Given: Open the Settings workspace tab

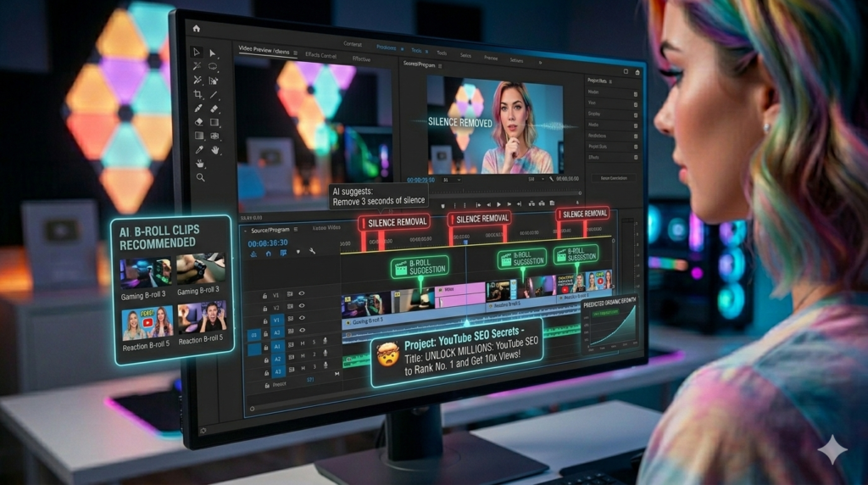Looking at the screenshot, I should point(516,60).
